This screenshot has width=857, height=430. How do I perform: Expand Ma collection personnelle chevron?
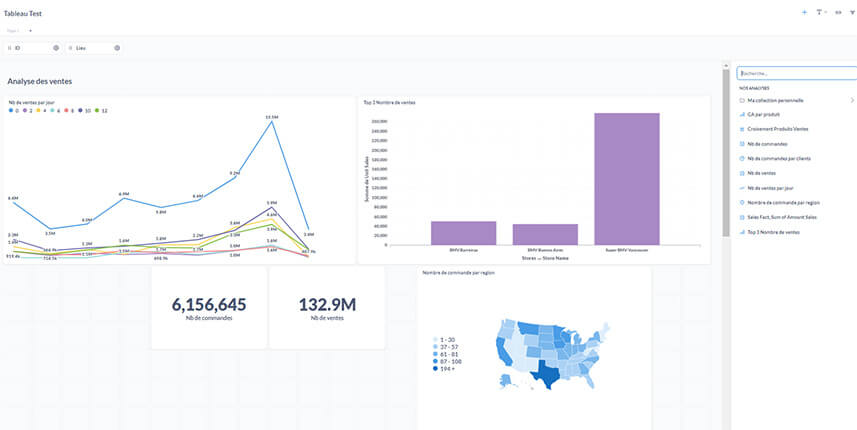pyautogui.click(x=853, y=101)
